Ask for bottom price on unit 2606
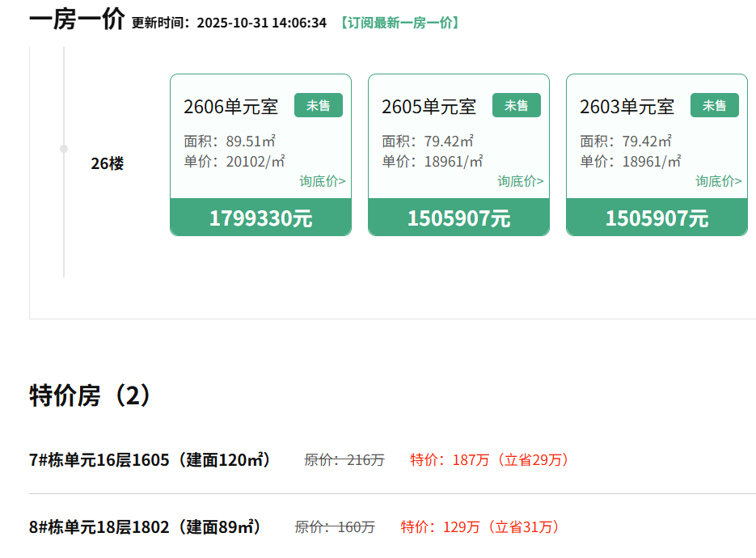The image size is (756, 558). [322, 181]
